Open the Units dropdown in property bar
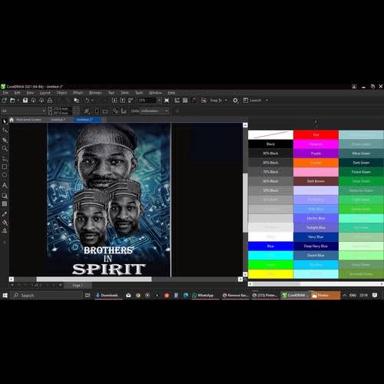 154,111
